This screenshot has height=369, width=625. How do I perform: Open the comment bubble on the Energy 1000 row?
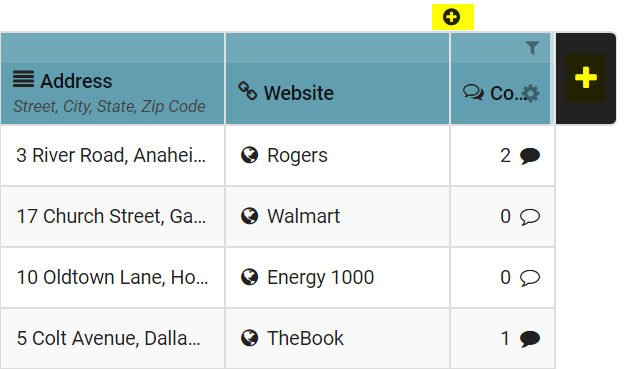(x=530, y=278)
